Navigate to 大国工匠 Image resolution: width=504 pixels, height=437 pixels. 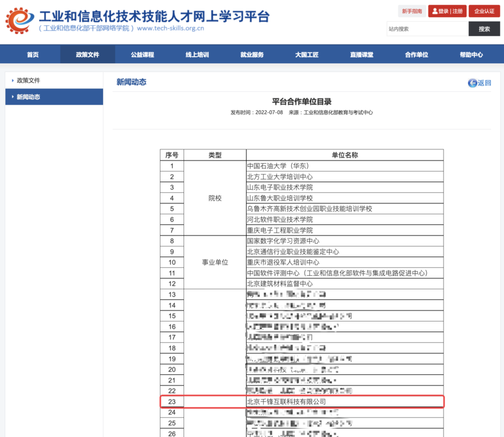coord(307,54)
